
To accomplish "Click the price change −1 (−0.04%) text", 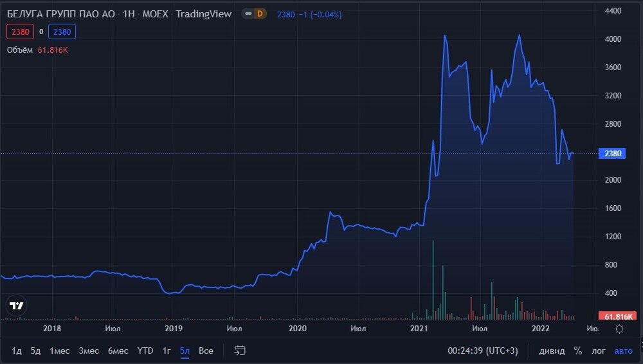I will 320,14.
